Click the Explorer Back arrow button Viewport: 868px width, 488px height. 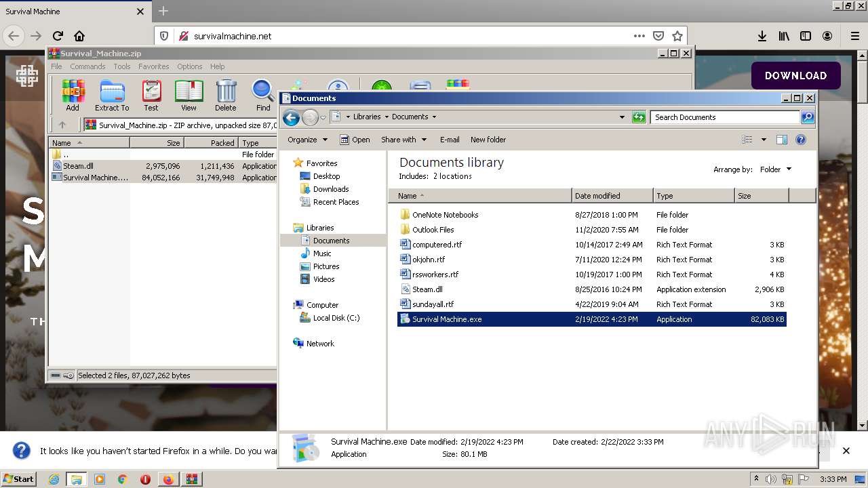click(x=291, y=117)
